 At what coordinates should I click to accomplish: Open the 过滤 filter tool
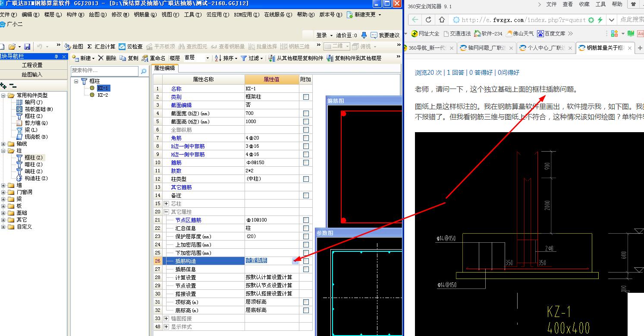click(x=251, y=58)
